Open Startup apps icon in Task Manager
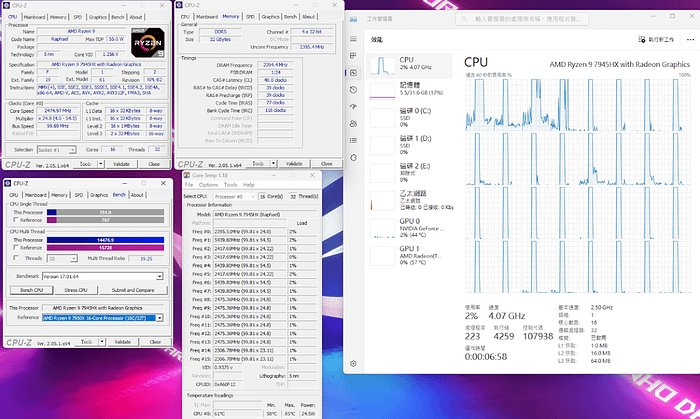 click(x=353, y=107)
